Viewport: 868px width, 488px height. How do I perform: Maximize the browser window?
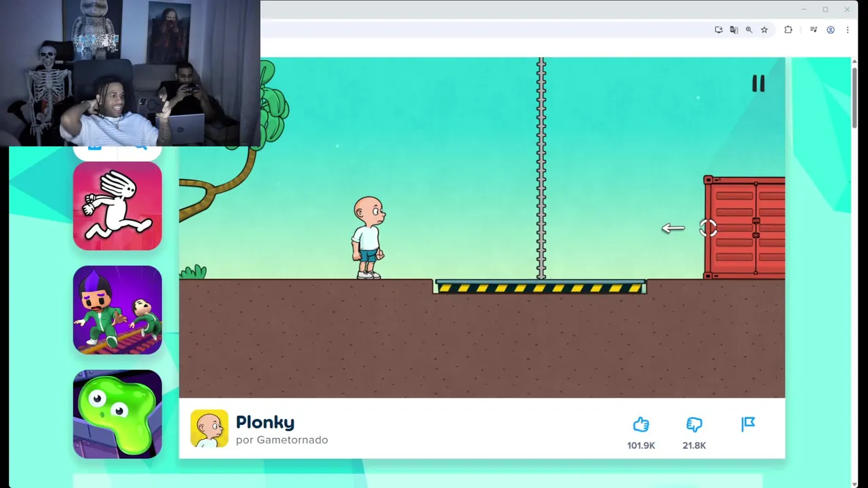coord(825,9)
